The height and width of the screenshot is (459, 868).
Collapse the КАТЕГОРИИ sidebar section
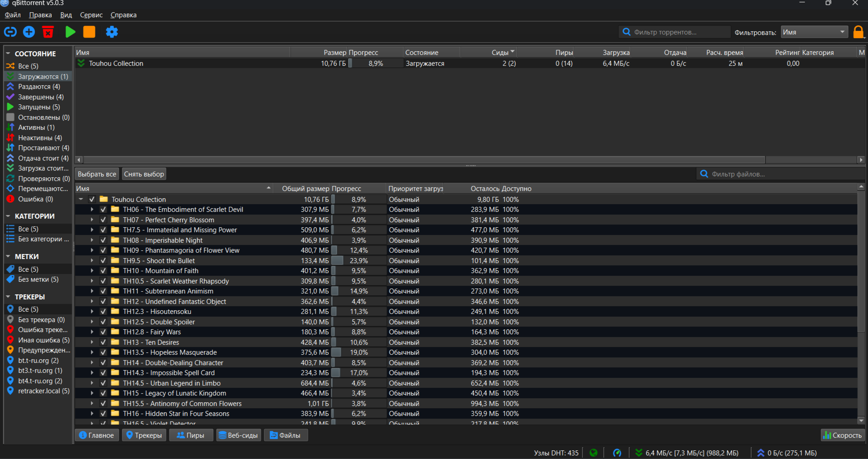8,216
